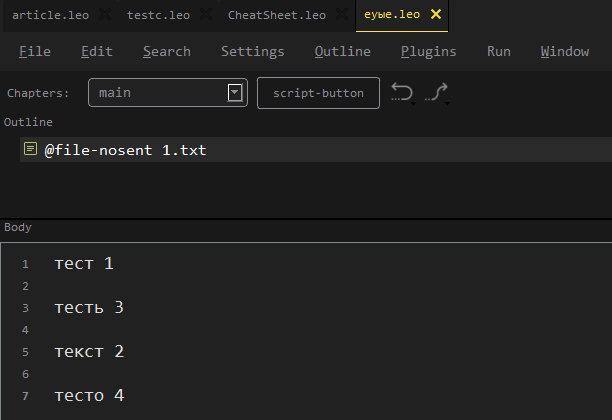The height and width of the screenshot is (420, 612).
Task: Click the undo arrow icon
Action: point(401,93)
